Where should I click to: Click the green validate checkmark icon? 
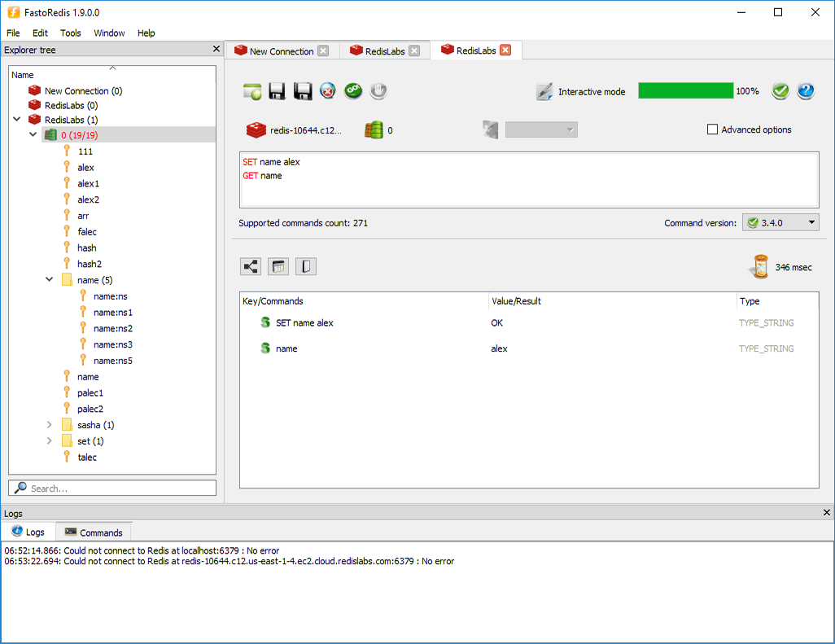pyautogui.click(x=780, y=91)
